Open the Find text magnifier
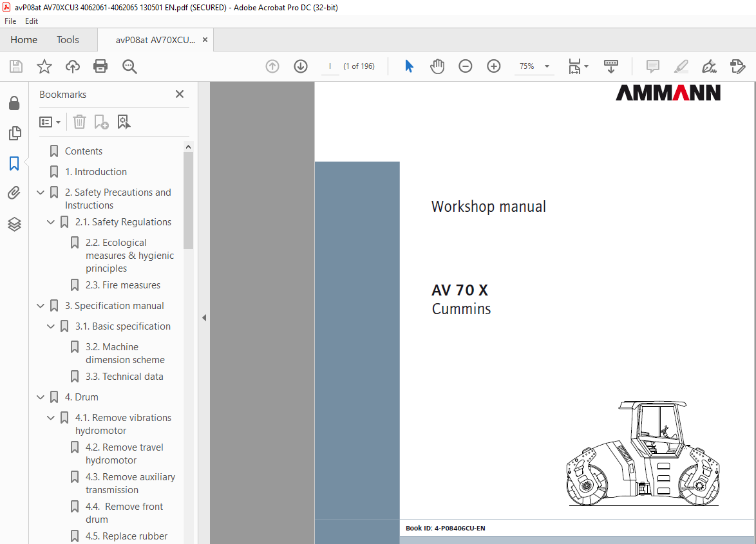This screenshot has height=544, width=756. click(129, 66)
